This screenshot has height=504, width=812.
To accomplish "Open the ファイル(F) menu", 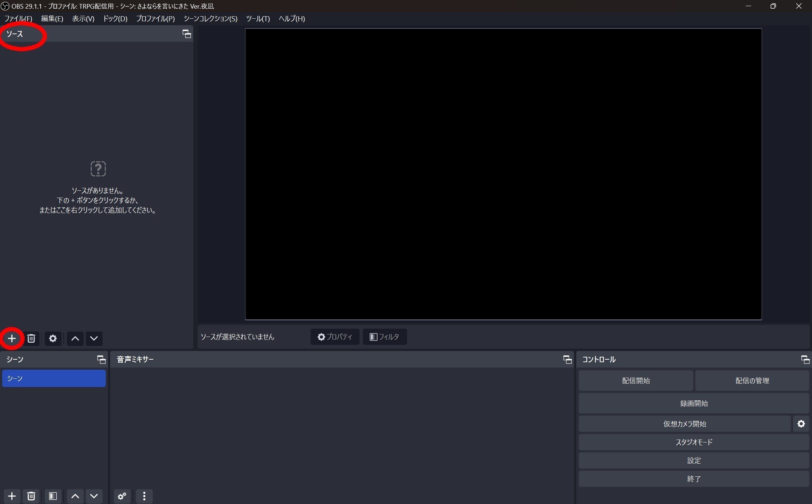I will (18, 19).
